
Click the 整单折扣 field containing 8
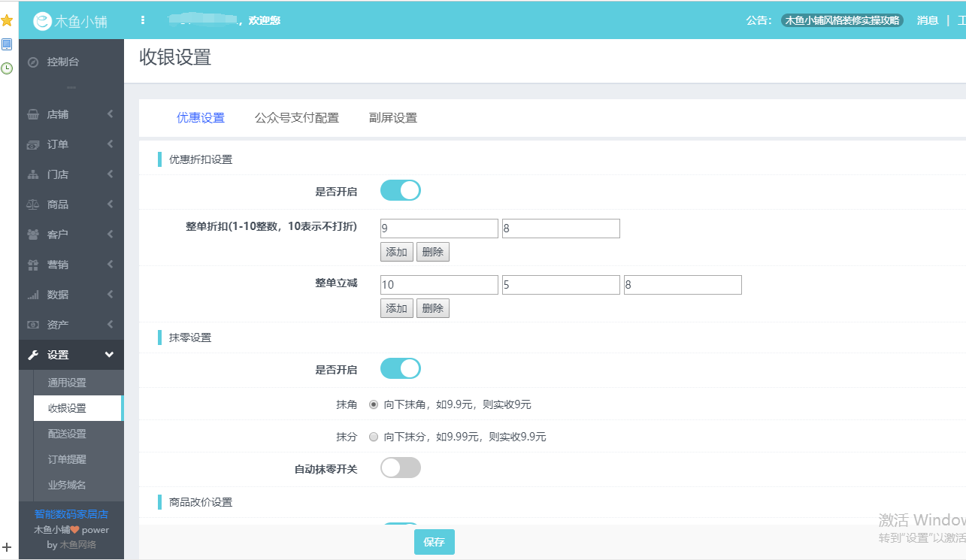[x=561, y=229]
